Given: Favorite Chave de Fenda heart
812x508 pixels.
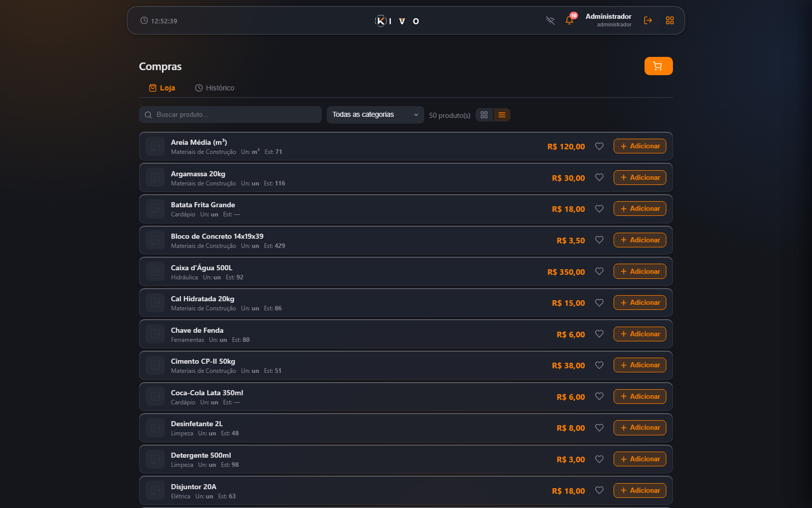Looking at the screenshot, I should click(599, 334).
